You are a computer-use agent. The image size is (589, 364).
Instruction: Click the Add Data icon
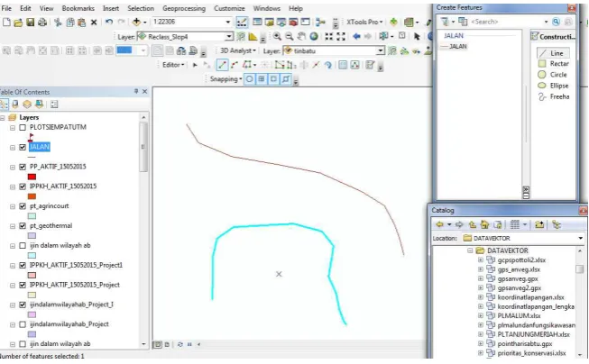(136, 23)
